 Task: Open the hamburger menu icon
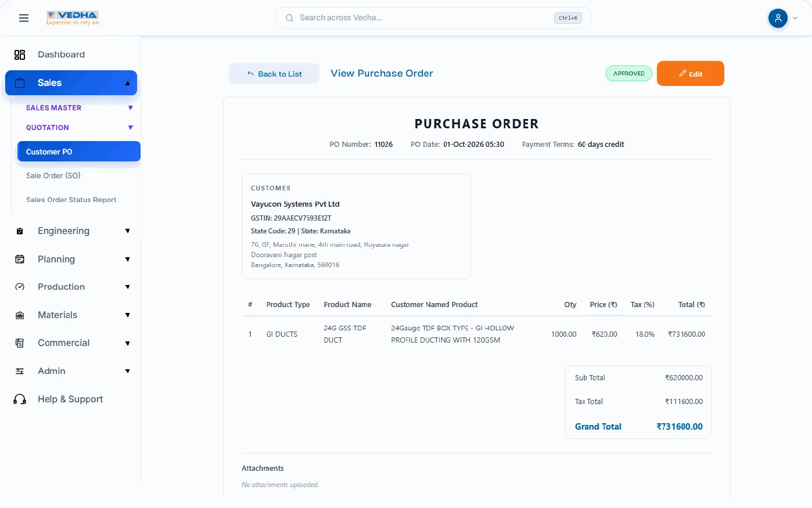coord(24,18)
